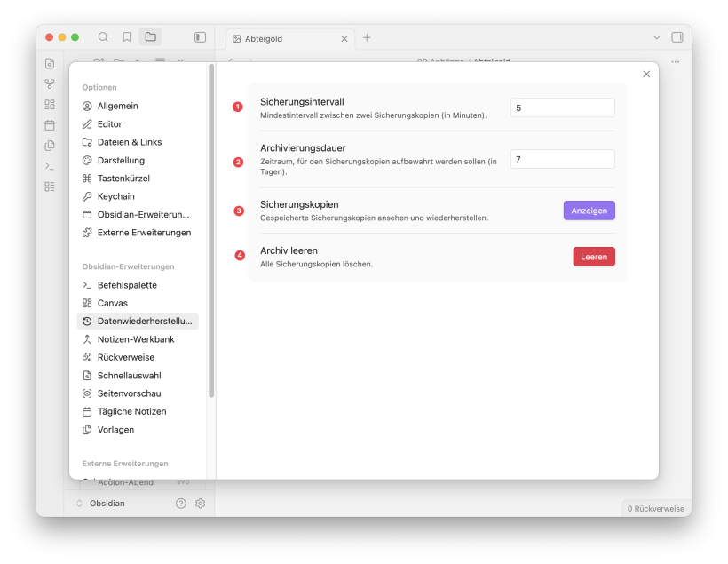Show the file explorer folder icon
The height and width of the screenshot is (564, 728).
coord(150,37)
